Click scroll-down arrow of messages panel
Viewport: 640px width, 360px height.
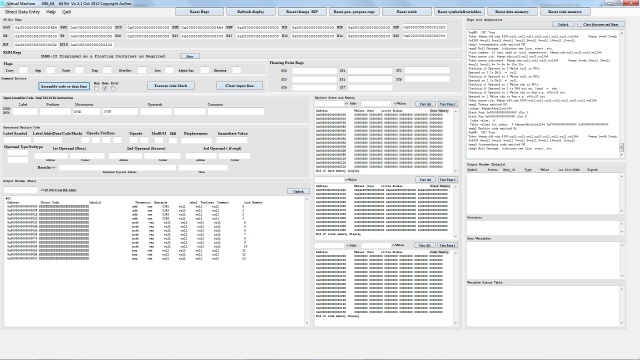[622, 155]
